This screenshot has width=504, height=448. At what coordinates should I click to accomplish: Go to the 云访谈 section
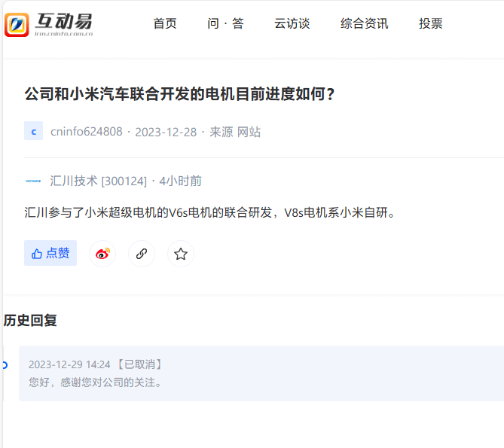pyautogui.click(x=292, y=23)
